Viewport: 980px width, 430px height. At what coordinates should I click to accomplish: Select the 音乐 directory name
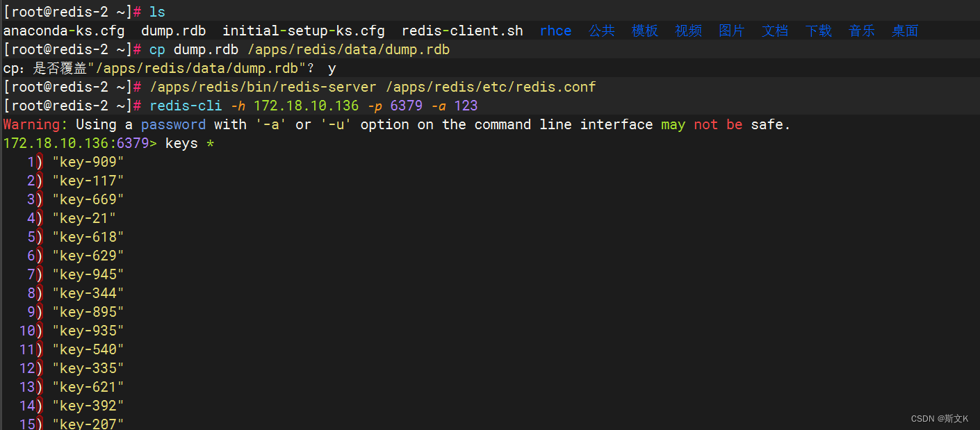pyautogui.click(x=862, y=31)
